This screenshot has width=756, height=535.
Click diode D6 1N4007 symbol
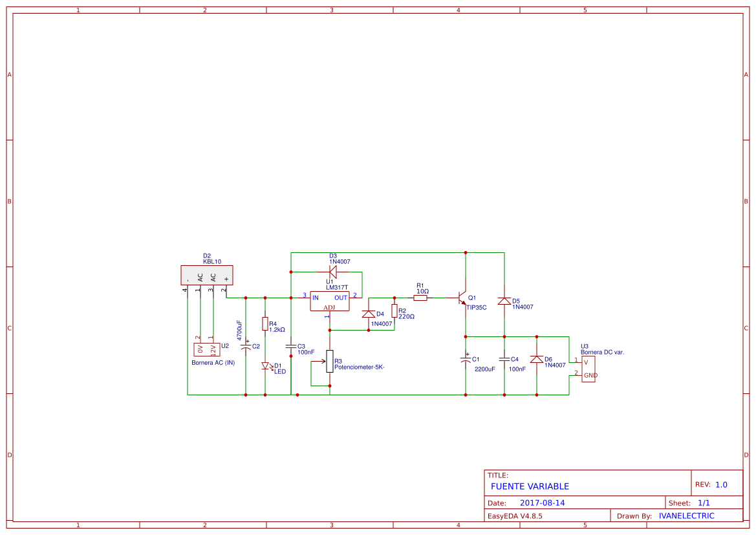(x=537, y=360)
